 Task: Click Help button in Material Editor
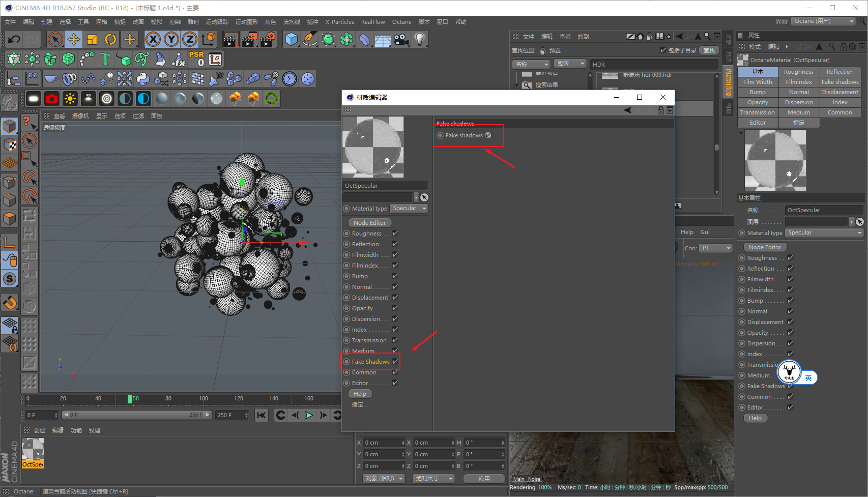pos(360,394)
